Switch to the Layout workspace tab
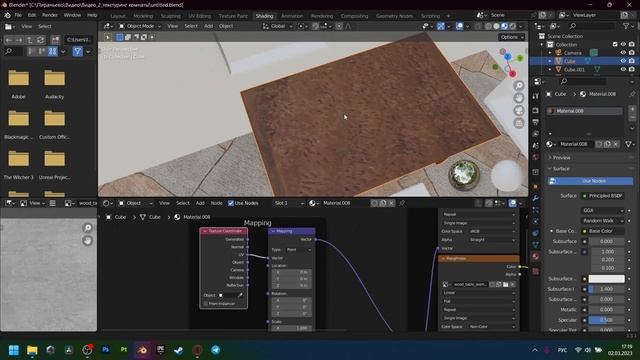640x360 pixels. [x=118, y=16]
